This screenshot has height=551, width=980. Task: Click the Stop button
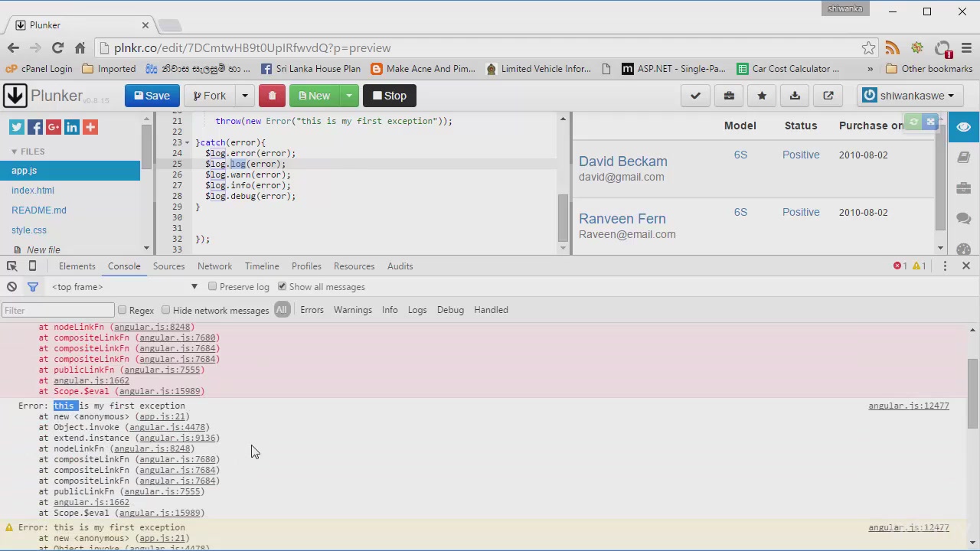point(389,96)
